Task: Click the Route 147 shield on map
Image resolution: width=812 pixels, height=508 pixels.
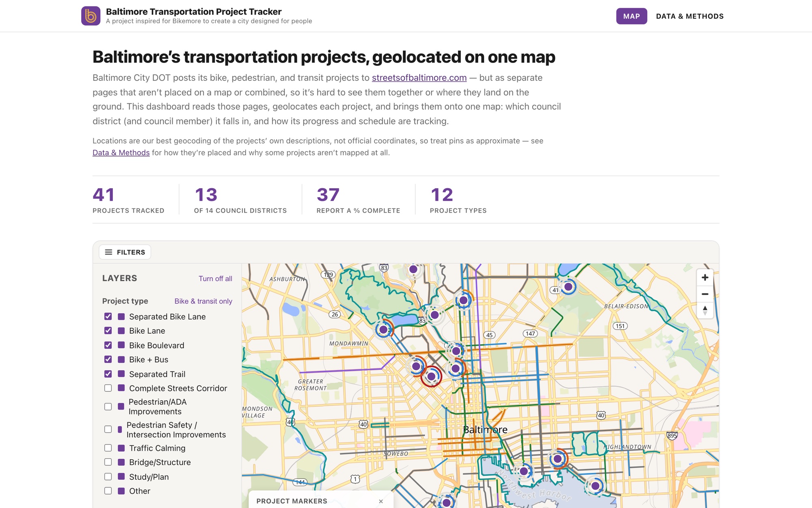Action: [530, 334]
